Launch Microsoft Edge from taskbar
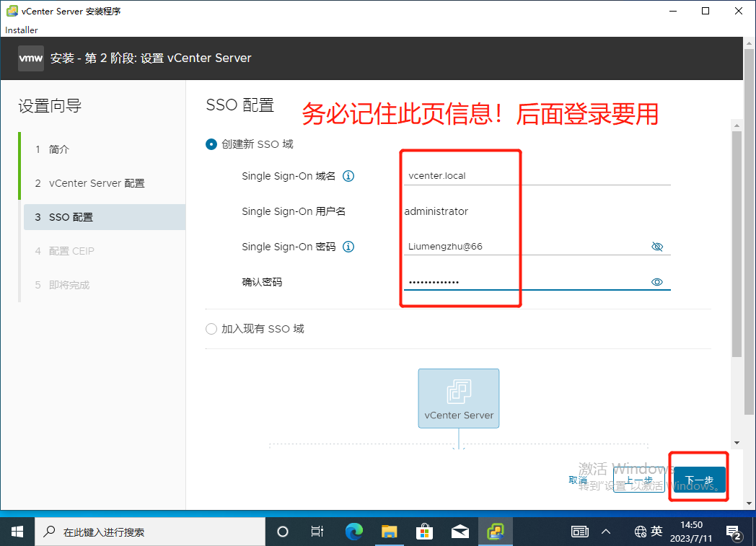Screen dimensions: 756x546 coord(354,532)
